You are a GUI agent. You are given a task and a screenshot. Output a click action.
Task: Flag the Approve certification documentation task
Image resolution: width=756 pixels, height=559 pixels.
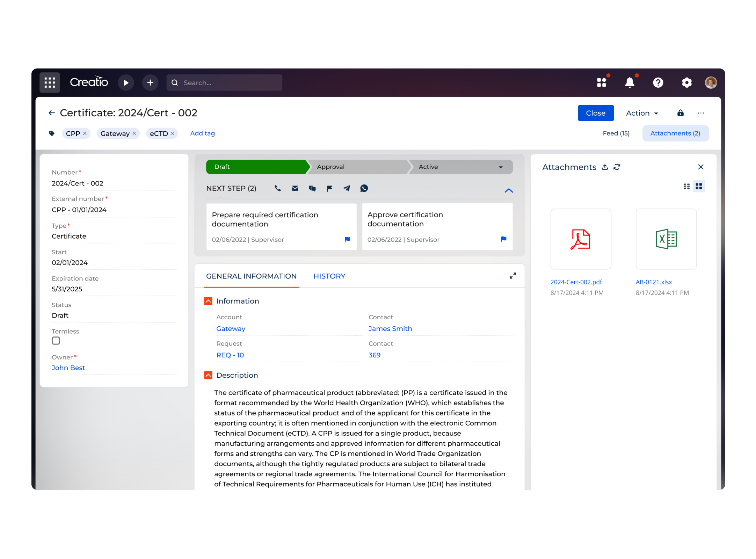503,239
